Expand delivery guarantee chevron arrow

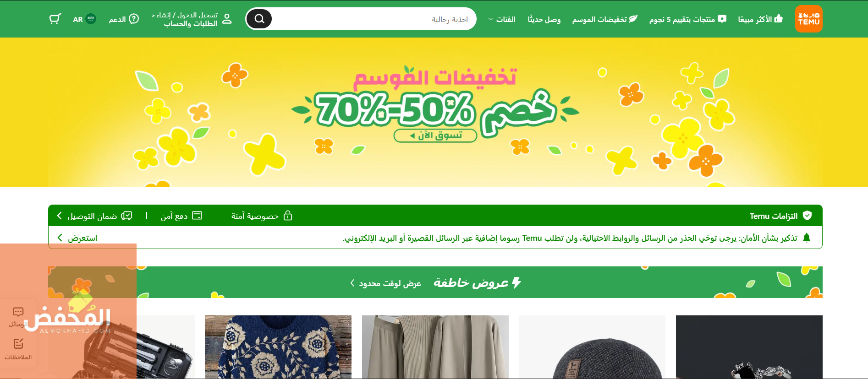coord(59,216)
